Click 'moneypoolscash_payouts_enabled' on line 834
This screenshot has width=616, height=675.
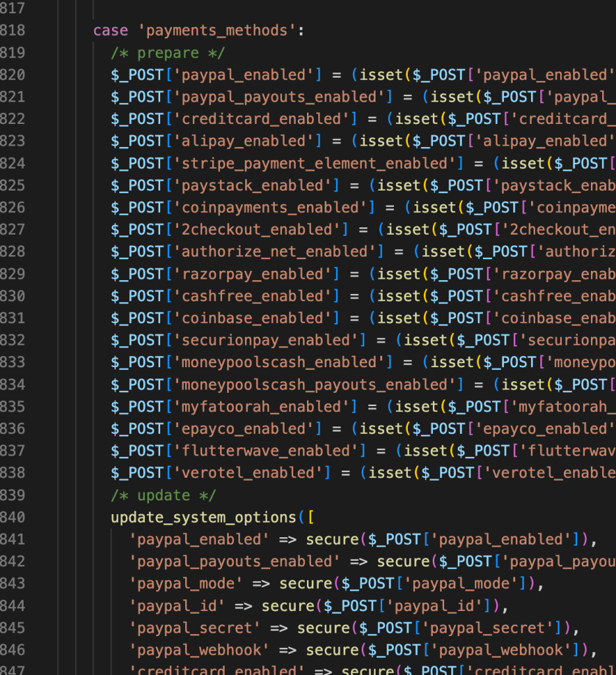(314, 384)
